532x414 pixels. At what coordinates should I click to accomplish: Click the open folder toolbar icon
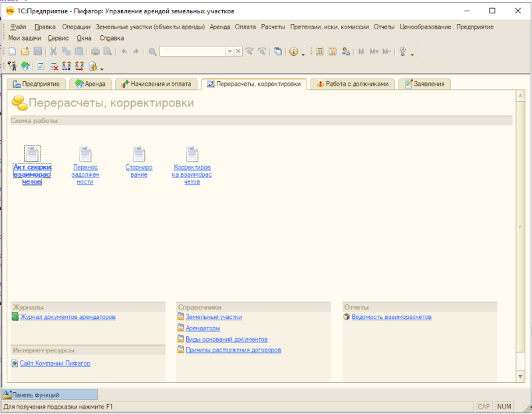click(25, 51)
